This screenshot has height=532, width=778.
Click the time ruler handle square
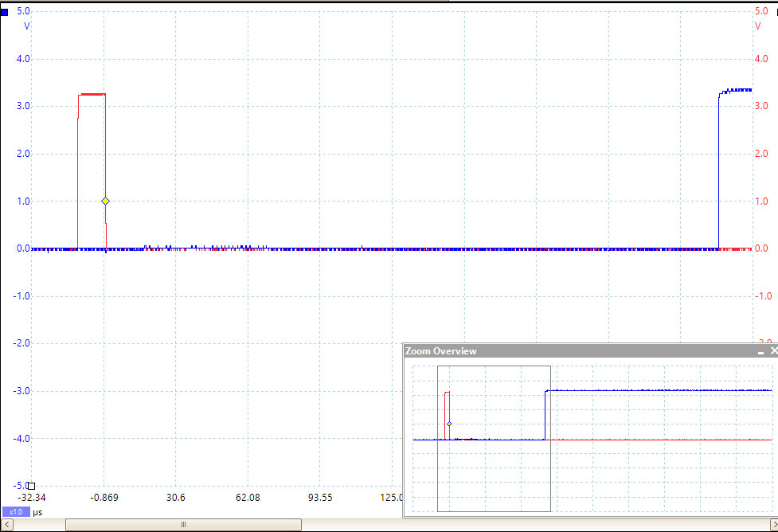click(32, 485)
